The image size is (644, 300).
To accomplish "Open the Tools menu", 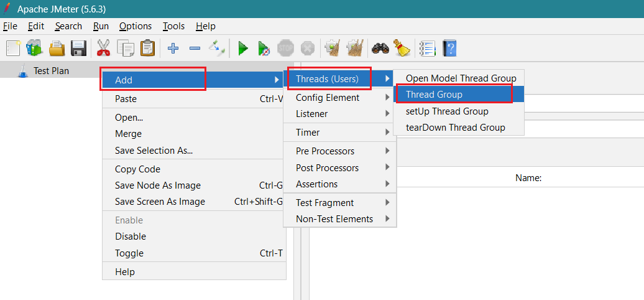I will click(x=173, y=26).
